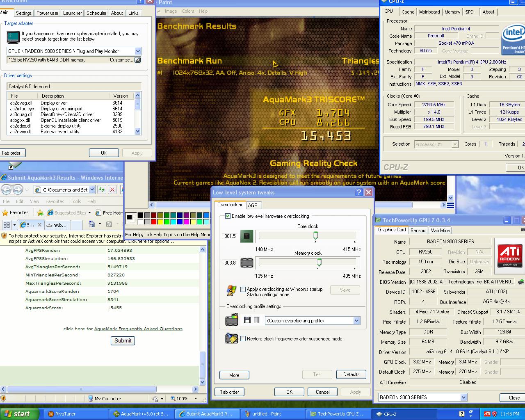Open the custom overclocking profile dropdown

[x=356, y=321]
